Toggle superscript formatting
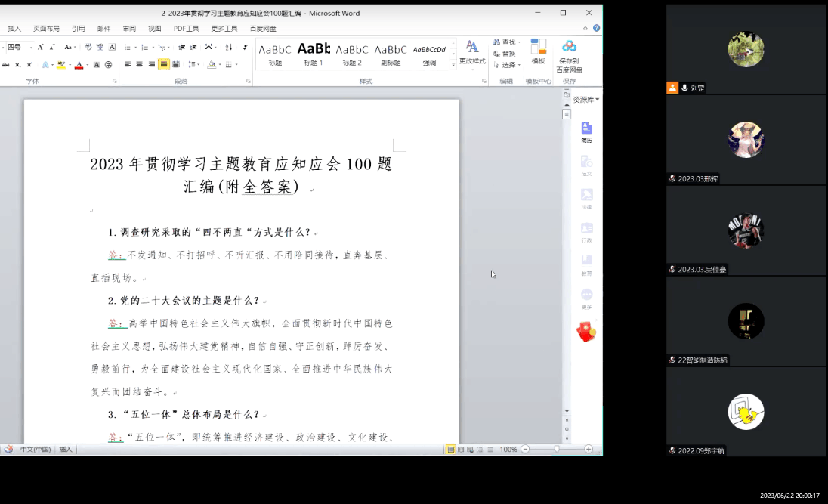Viewport: 828px width, 504px height. tap(29, 64)
